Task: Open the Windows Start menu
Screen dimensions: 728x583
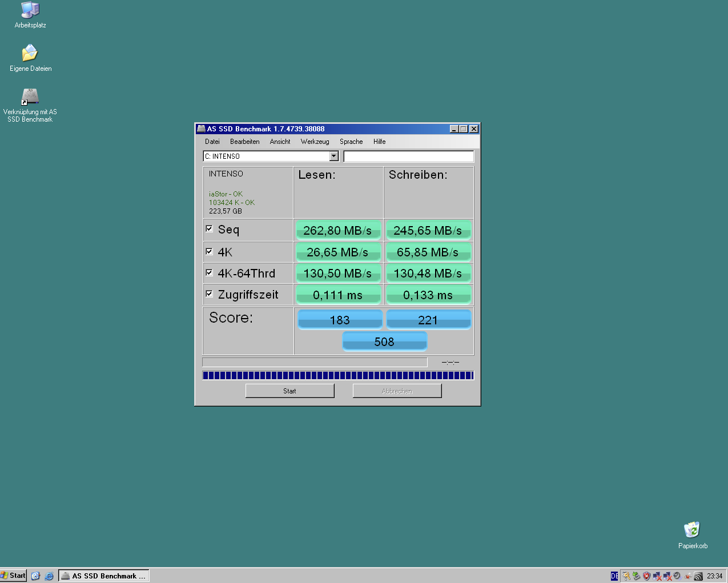Action: click(13, 576)
